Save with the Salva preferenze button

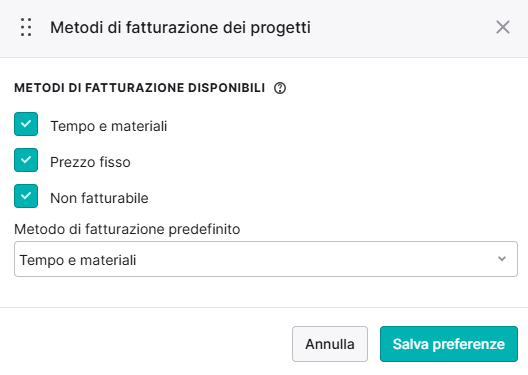pyautogui.click(x=449, y=344)
